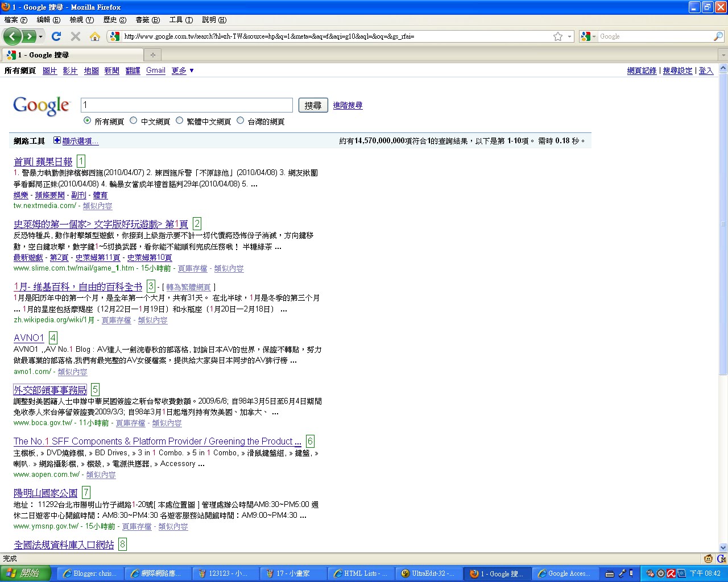Switch to the Blogger taskbar item

[x=89, y=573]
